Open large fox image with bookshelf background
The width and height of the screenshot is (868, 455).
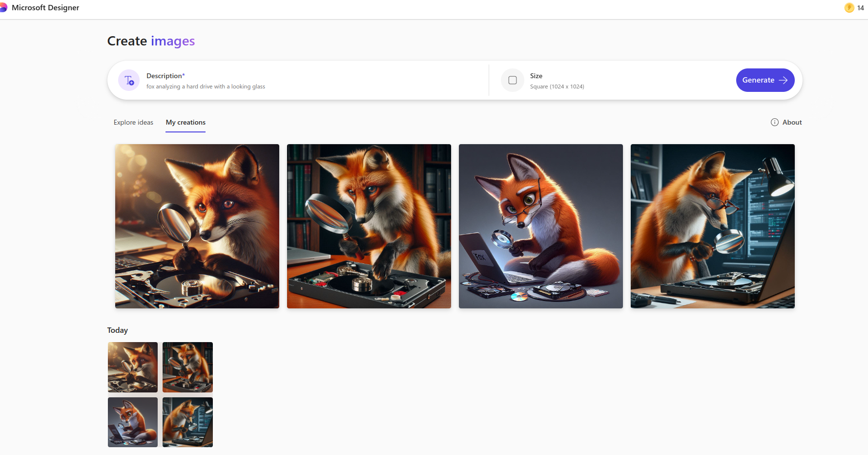coord(369,226)
